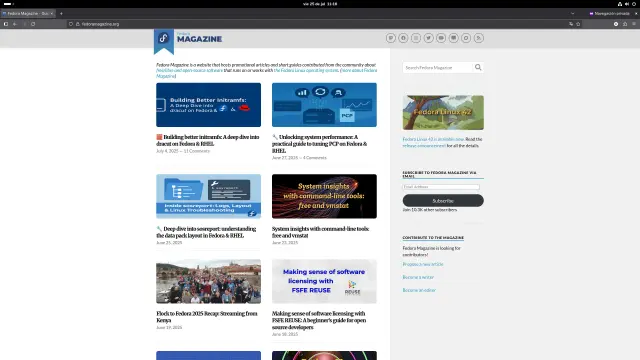
Task: Close the Fedora Magazine tab
Action: [x=52, y=13]
